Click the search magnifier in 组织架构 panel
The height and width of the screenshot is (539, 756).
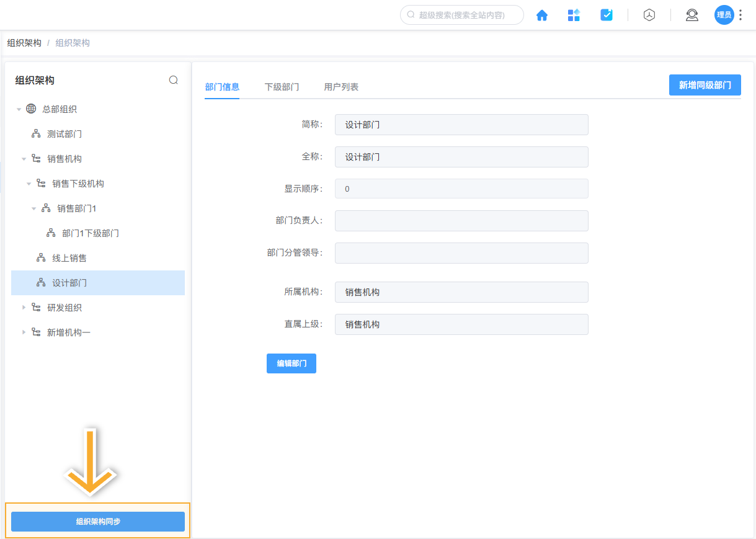pos(174,79)
